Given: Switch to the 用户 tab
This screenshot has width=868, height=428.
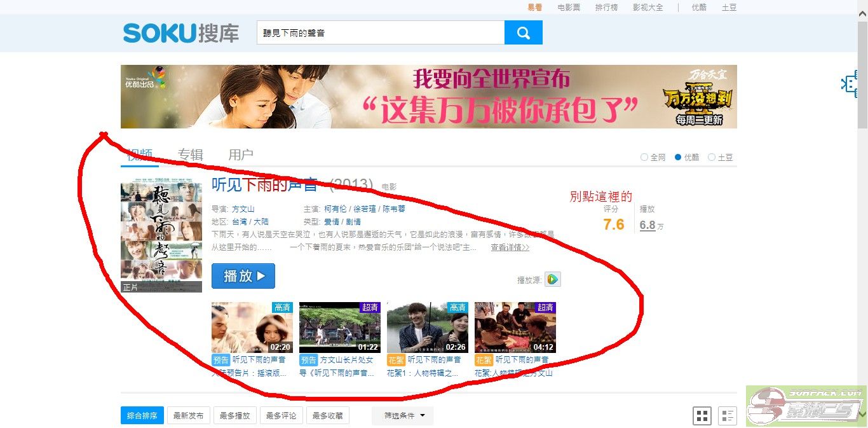Looking at the screenshot, I should (240, 154).
